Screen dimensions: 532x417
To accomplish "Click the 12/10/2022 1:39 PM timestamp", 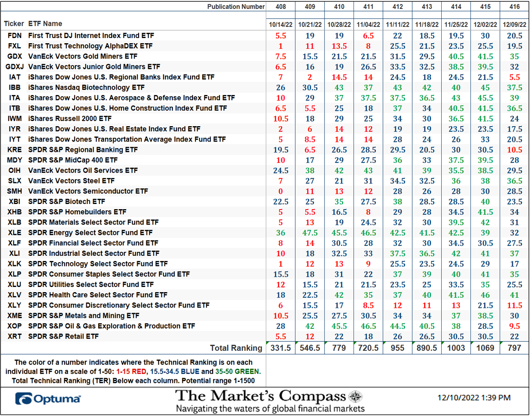I will pyautogui.click(x=474, y=398).
